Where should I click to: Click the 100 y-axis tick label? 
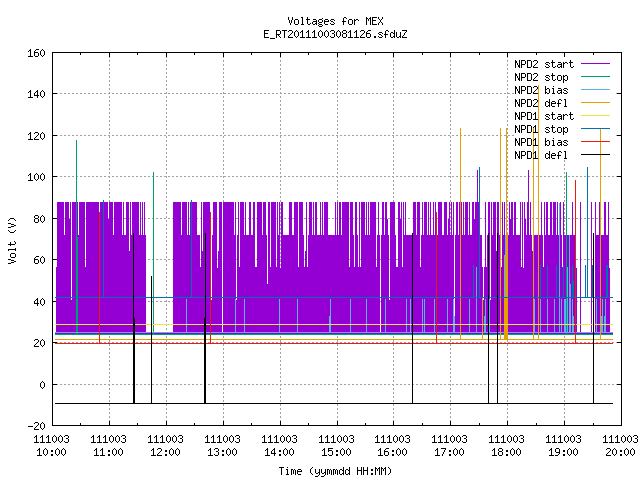pyautogui.click(x=36, y=178)
